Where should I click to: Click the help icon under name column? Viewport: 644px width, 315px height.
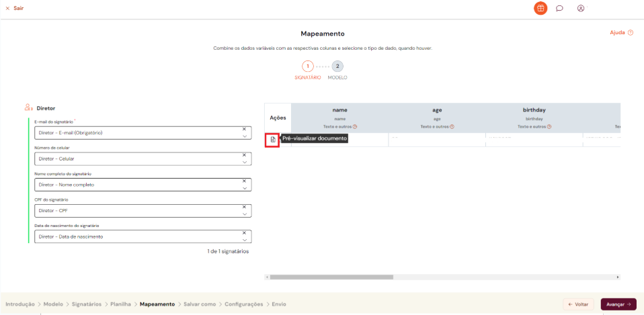tap(354, 126)
